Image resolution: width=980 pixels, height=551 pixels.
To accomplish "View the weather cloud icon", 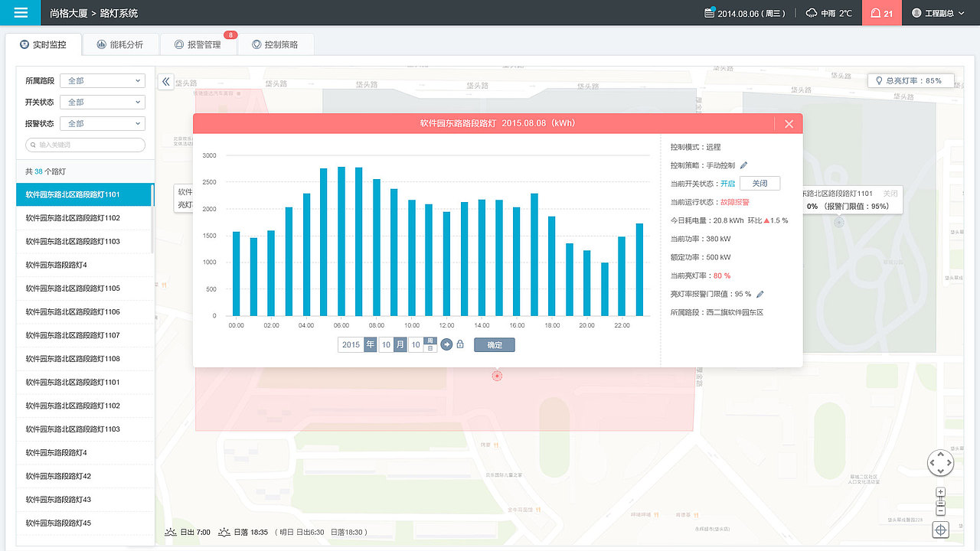I will (812, 13).
